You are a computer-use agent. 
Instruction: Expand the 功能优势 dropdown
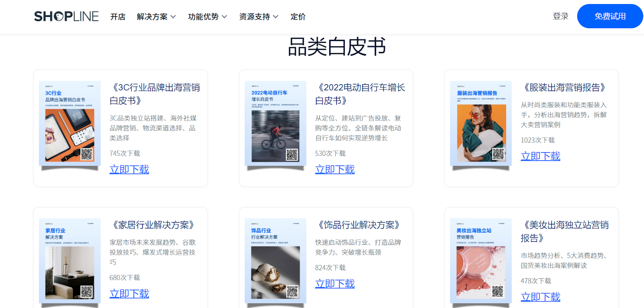207,17
